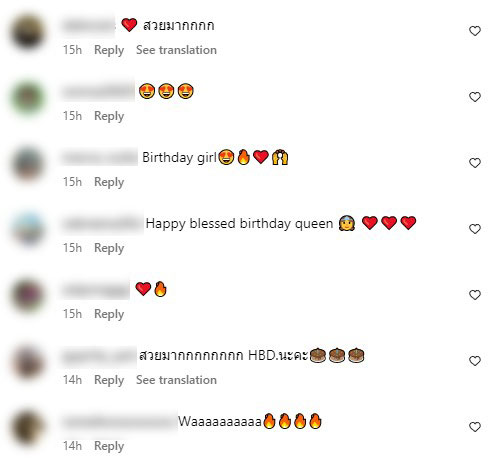Viewport: 492px width, 460px height.
Task: Reply to the three heart-eyes emoji comment
Action: coord(109,116)
